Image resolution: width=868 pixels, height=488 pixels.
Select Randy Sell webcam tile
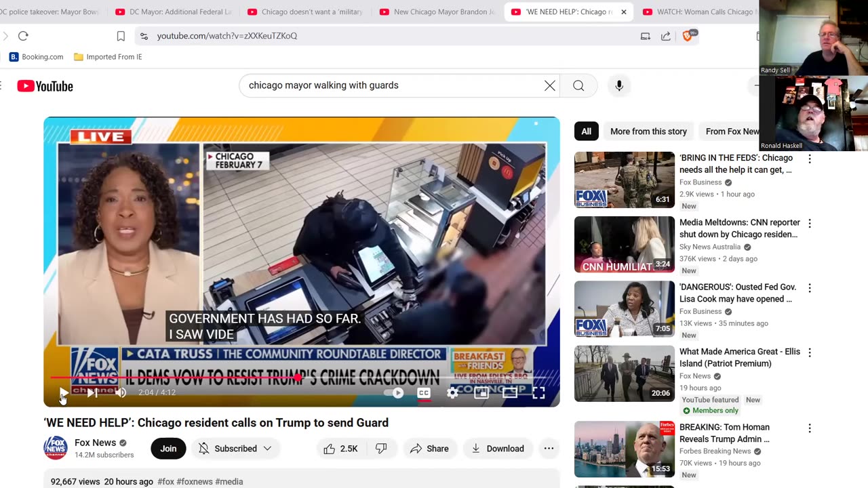click(x=814, y=37)
